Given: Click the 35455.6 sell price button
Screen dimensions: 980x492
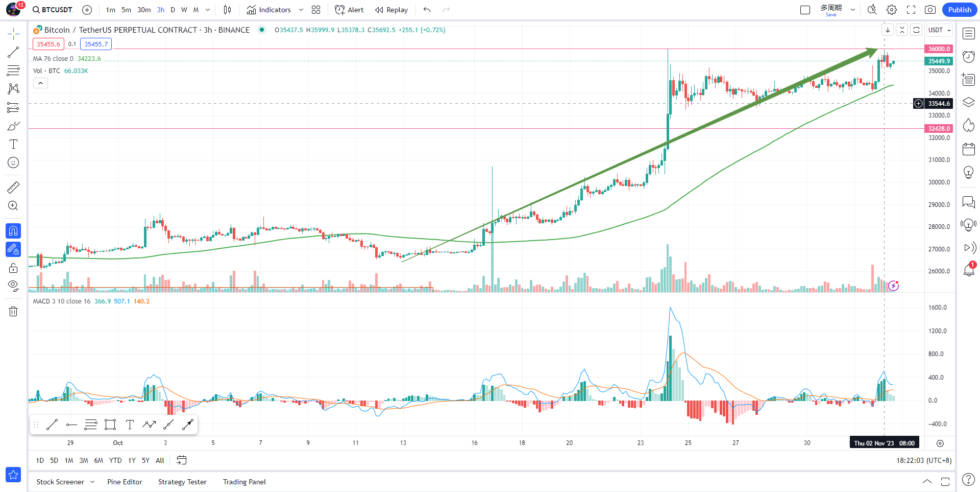Looking at the screenshot, I should pos(48,44).
